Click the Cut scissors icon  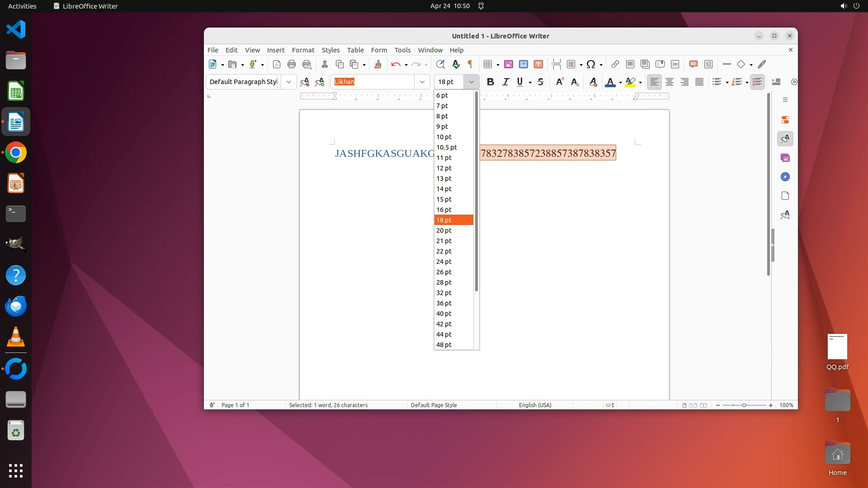tap(325, 64)
